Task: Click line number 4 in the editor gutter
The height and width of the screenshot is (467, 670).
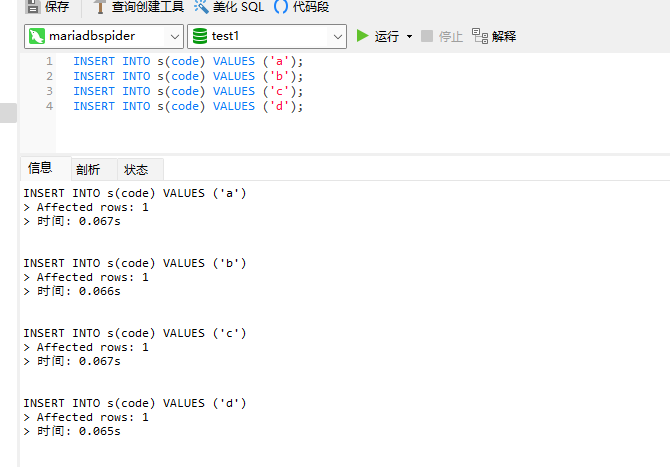Action: coord(50,106)
